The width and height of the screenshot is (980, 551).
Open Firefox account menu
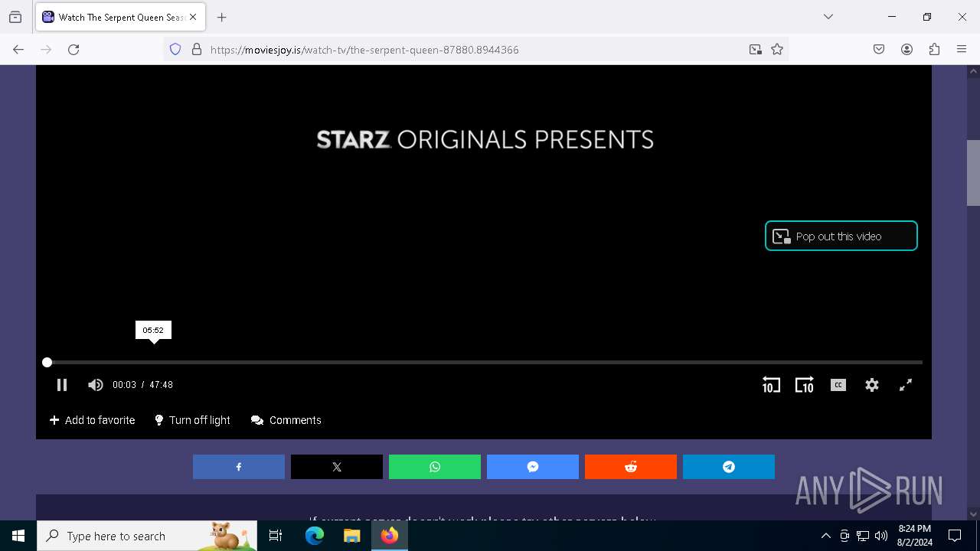tap(906, 49)
